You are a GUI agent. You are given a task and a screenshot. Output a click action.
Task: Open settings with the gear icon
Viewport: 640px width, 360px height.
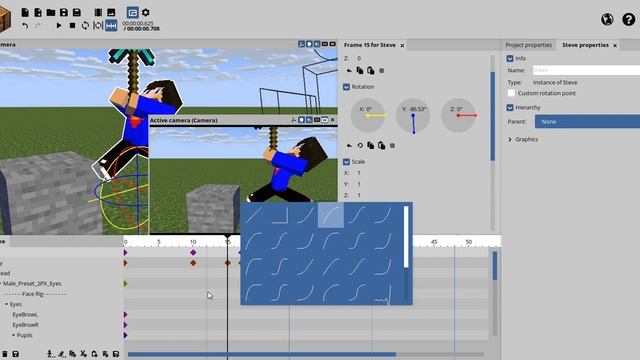point(146,12)
